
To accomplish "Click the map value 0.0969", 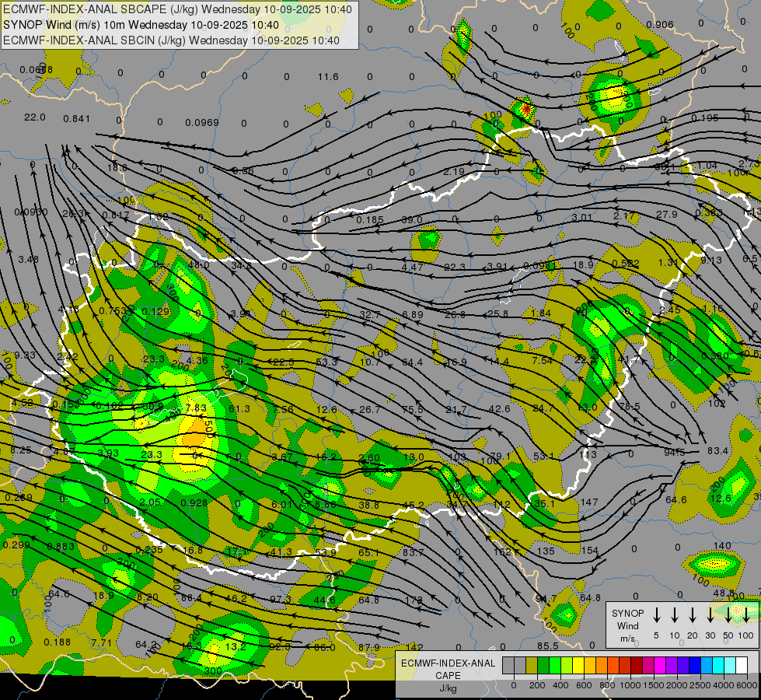I will pyautogui.click(x=202, y=123).
